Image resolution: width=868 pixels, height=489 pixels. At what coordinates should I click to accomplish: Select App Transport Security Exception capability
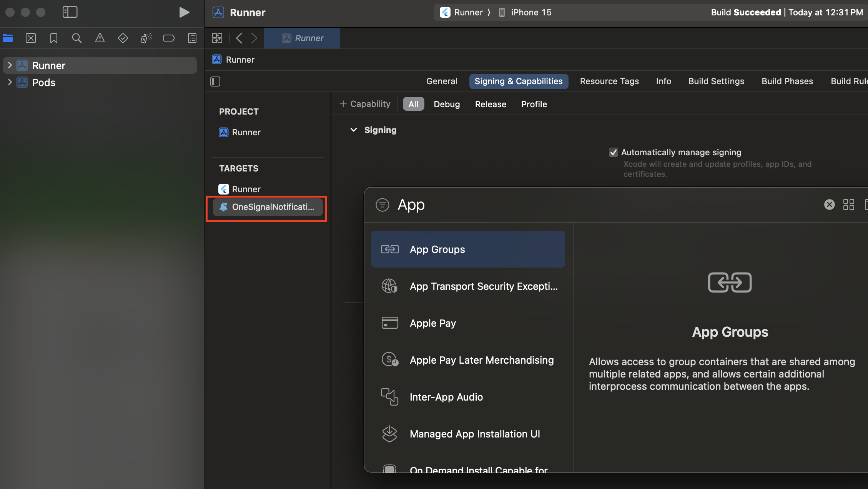(468, 286)
